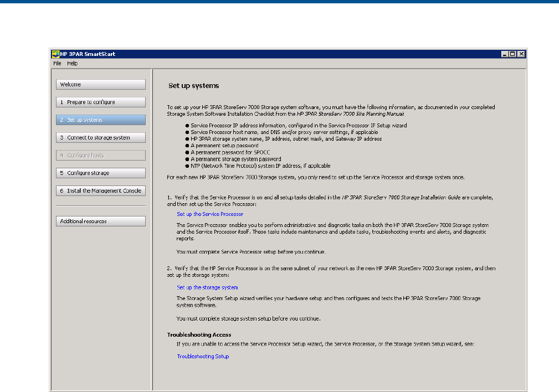This screenshot has height=392, width=559.
Task: Launch the Set up the storage system link
Action: (207, 287)
